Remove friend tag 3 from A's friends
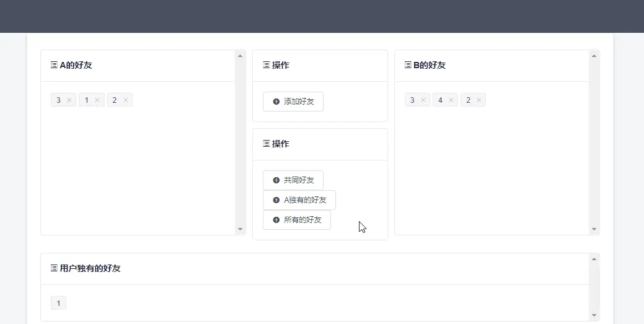The image size is (644, 324). 69,100
